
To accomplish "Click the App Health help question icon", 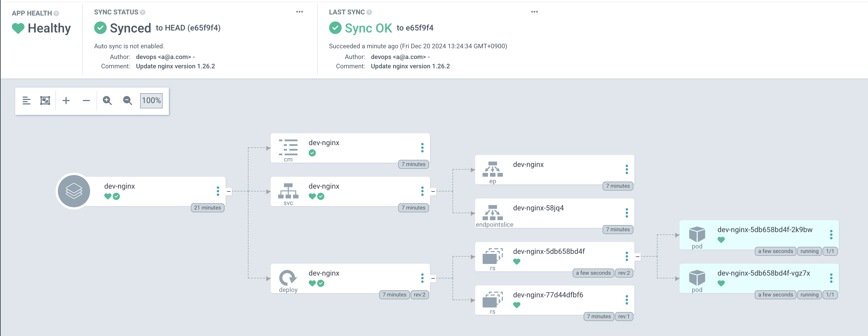I will [56, 14].
